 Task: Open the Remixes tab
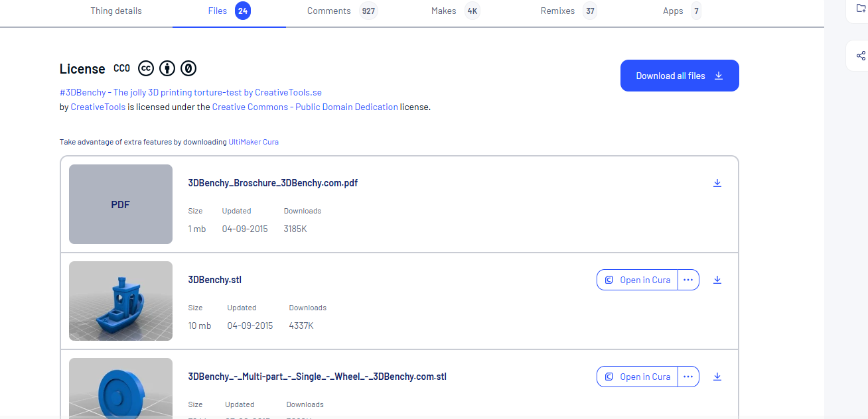(569, 11)
